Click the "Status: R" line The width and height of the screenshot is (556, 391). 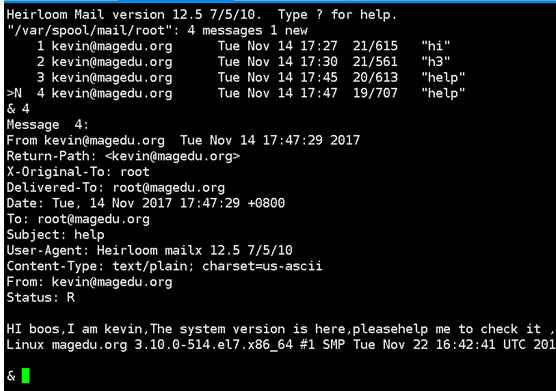(40, 297)
